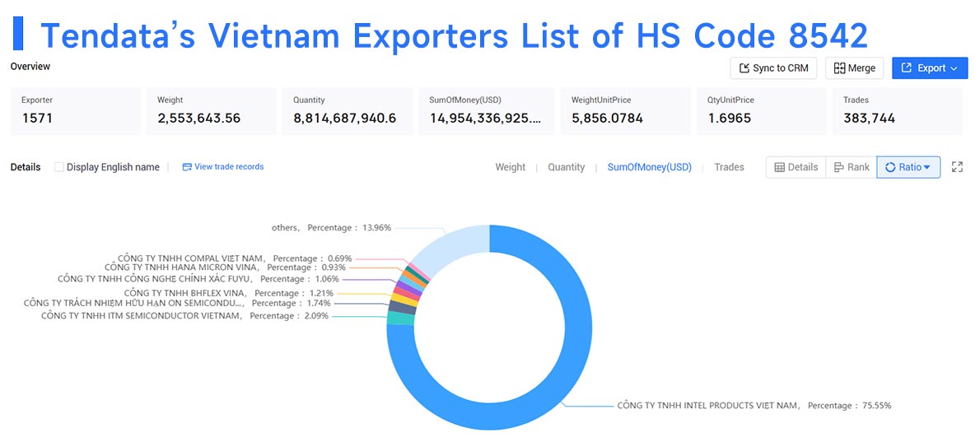Click the WeightUnitPrice 5,856.0784 card
The width and height of the screenshot is (980, 442).
pos(625,111)
